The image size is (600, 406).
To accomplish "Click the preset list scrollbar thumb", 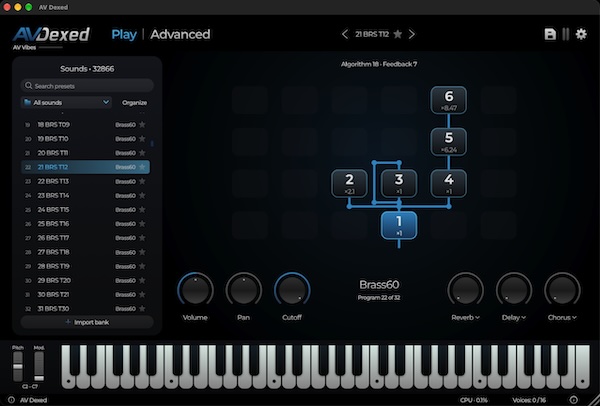I will [152, 143].
